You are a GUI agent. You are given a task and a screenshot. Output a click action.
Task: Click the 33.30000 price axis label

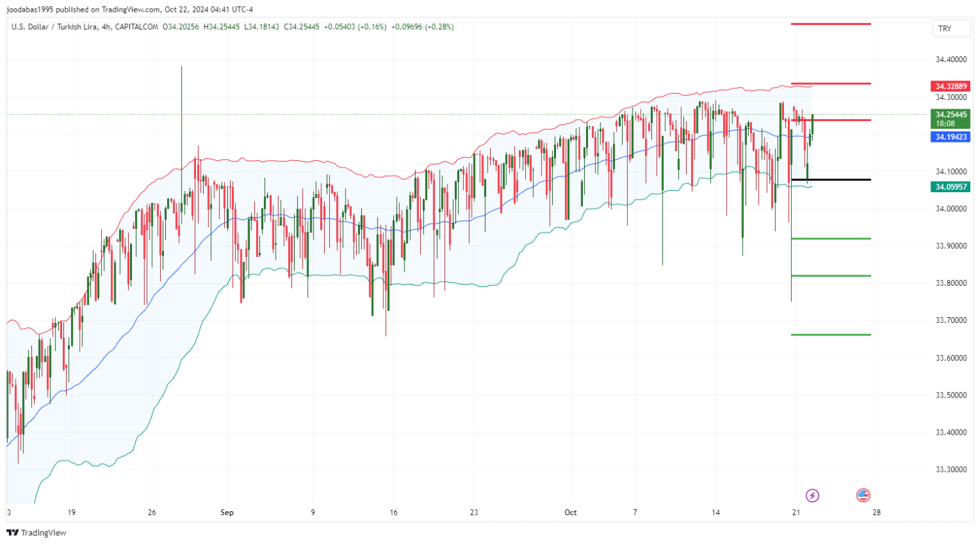(x=951, y=469)
